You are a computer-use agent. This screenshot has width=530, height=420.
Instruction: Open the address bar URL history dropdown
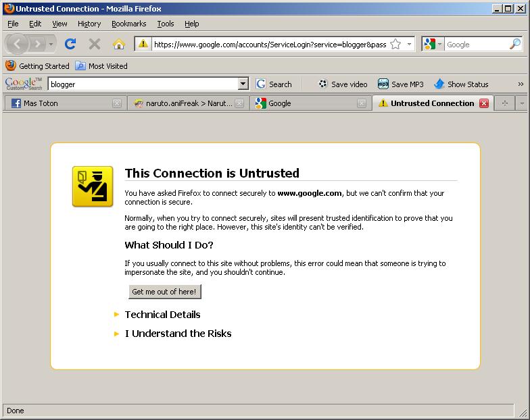tap(410, 45)
